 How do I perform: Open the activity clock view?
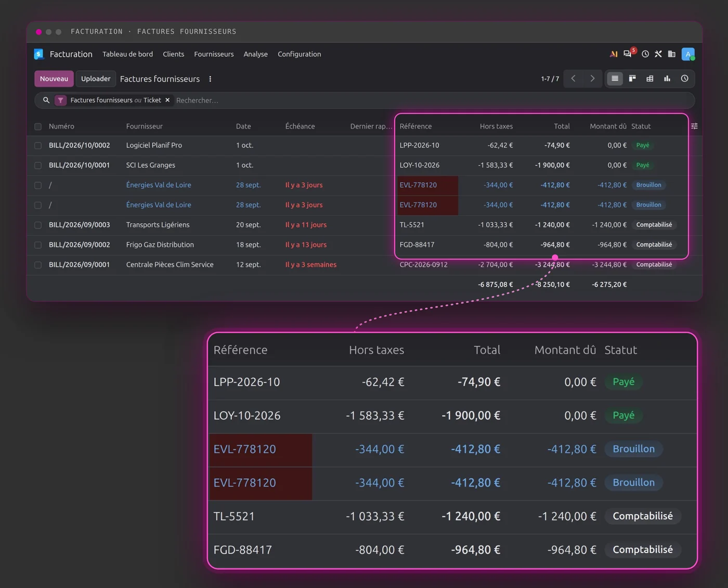(684, 79)
